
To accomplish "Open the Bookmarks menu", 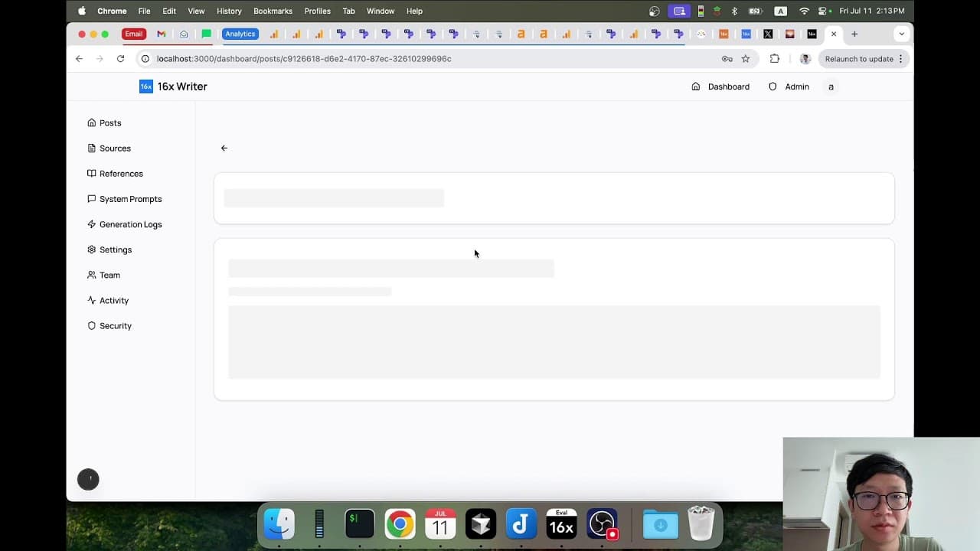I will pos(273,11).
